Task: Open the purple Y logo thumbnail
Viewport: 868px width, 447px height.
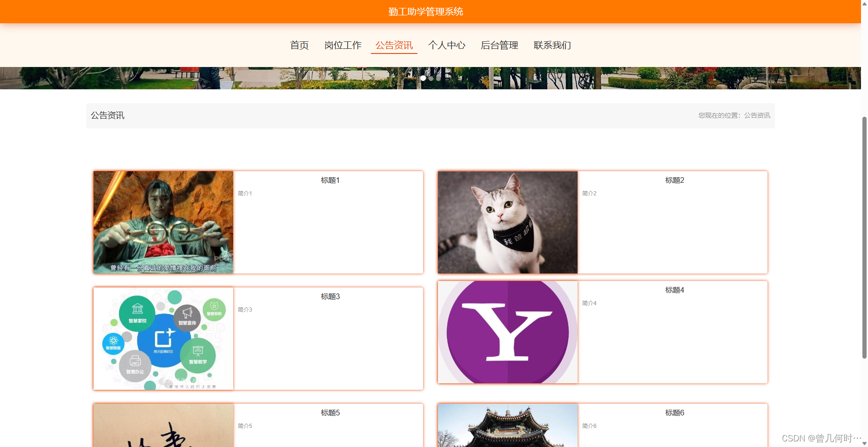Action: [x=508, y=332]
